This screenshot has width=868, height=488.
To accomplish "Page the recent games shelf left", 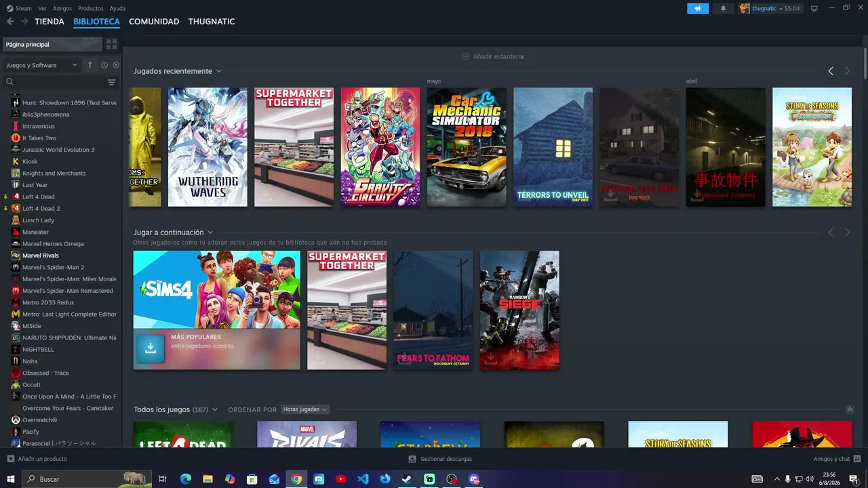I will [x=831, y=71].
